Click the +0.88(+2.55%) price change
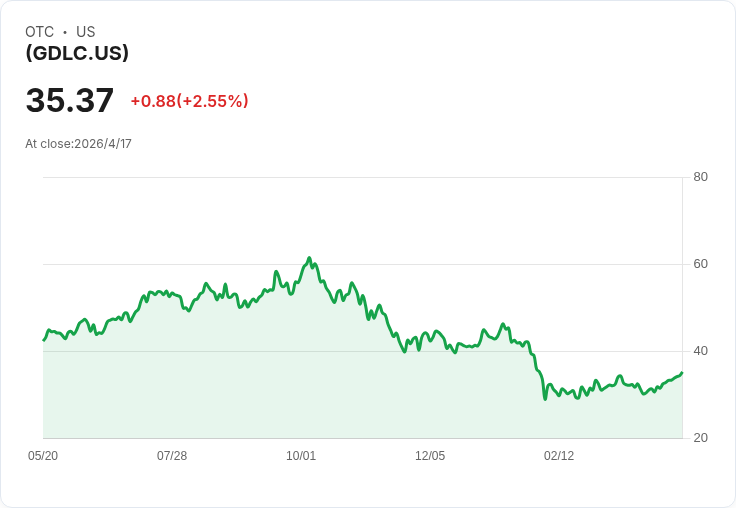The image size is (736, 508). click(x=189, y=101)
